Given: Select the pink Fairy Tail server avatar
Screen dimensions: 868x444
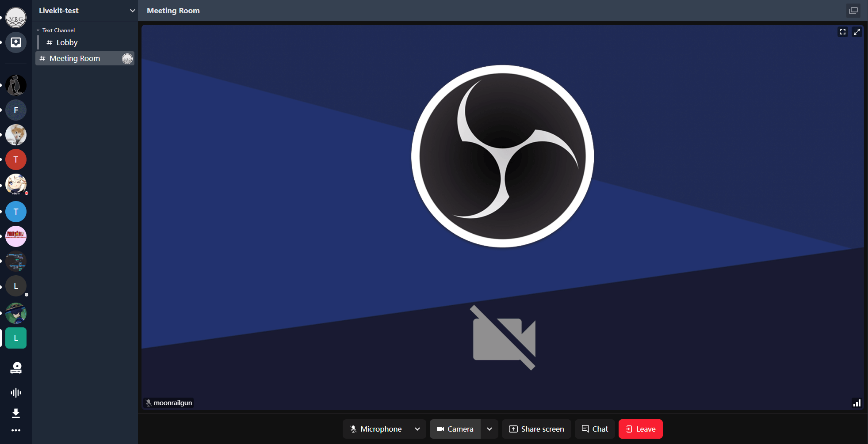Looking at the screenshot, I should 16,236.
